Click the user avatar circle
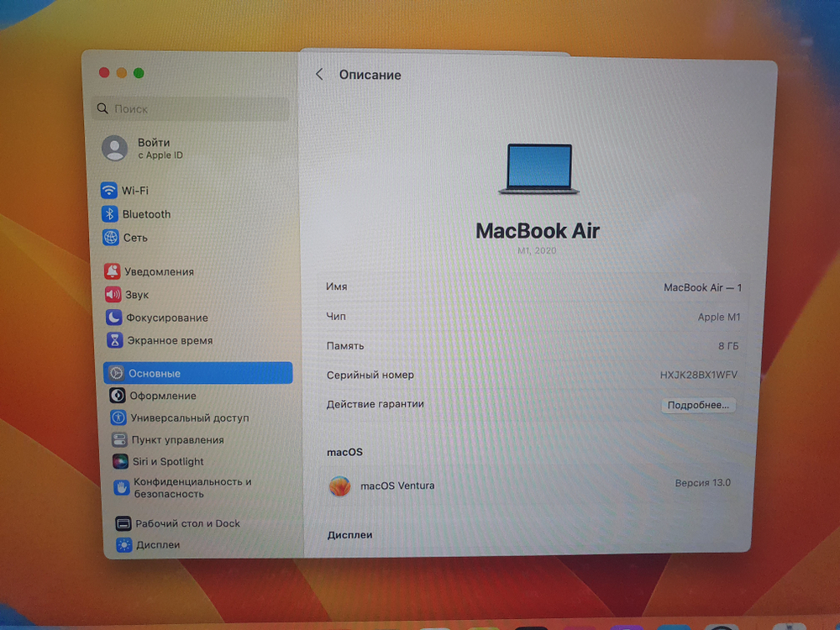 click(113, 148)
